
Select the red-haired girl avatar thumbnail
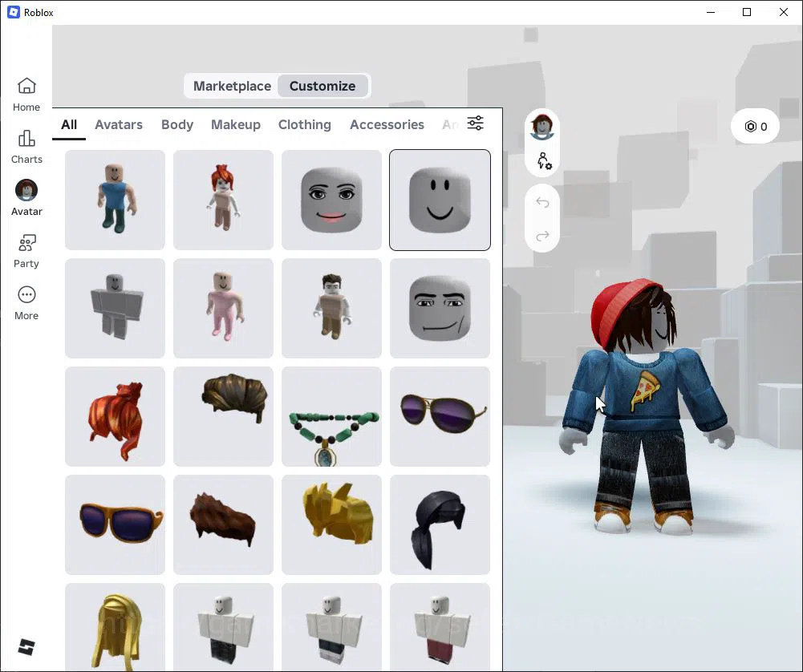click(x=223, y=200)
